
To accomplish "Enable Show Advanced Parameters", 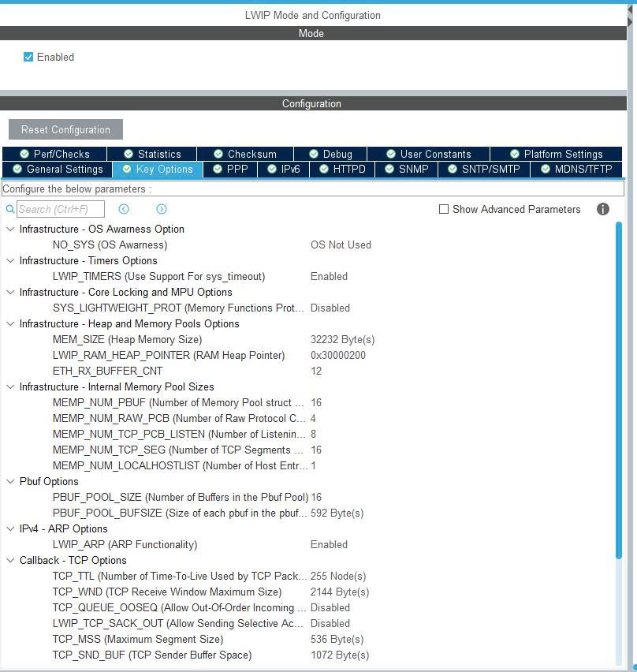I will pyautogui.click(x=444, y=209).
